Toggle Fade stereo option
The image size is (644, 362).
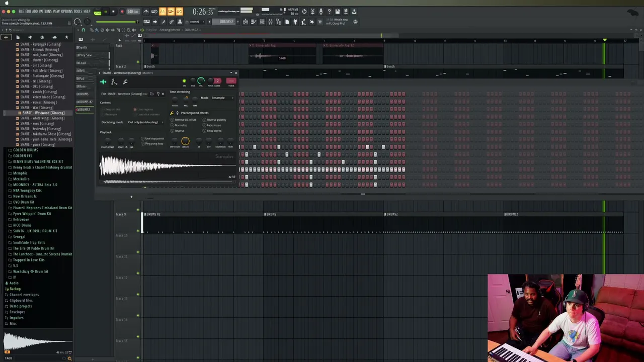point(212,125)
